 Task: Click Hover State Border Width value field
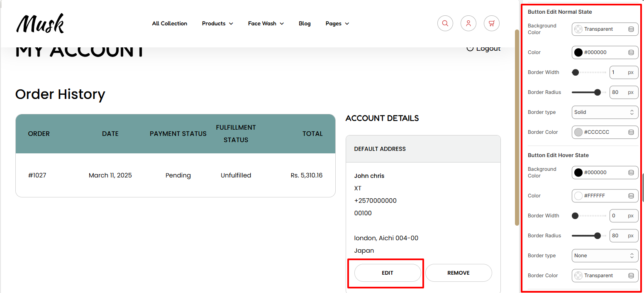[624, 216]
